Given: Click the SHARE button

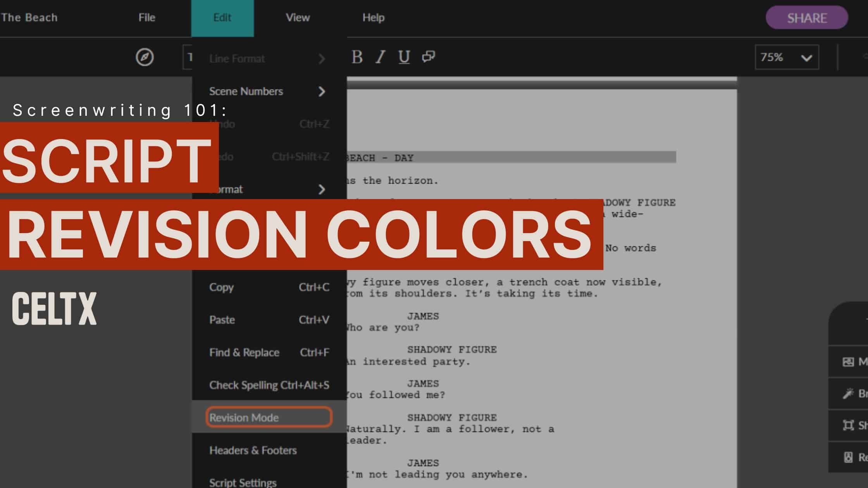Looking at the screenshot, I should pyautogui.click(x=806, y=17).
